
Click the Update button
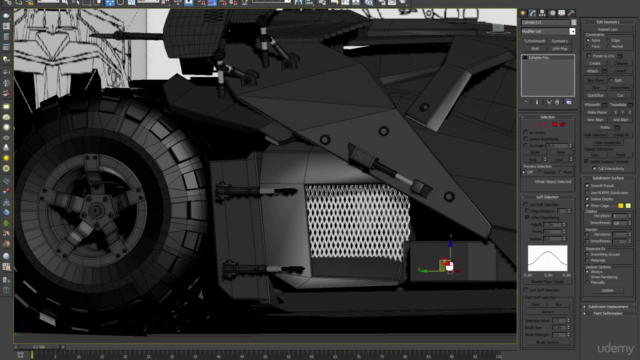tap(607, 291)
